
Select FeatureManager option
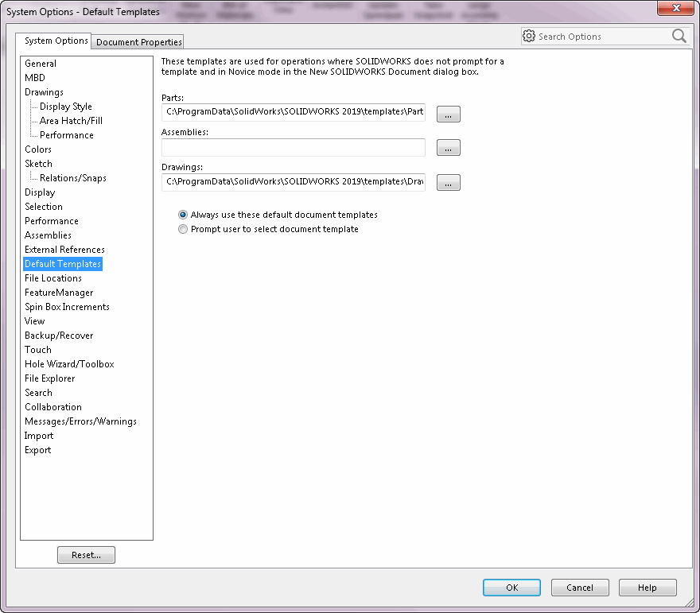tap(59, 293)
